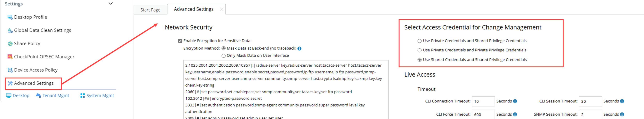Toggle Enable Encryption for Sensitive Data checkbox

(180, 41)
